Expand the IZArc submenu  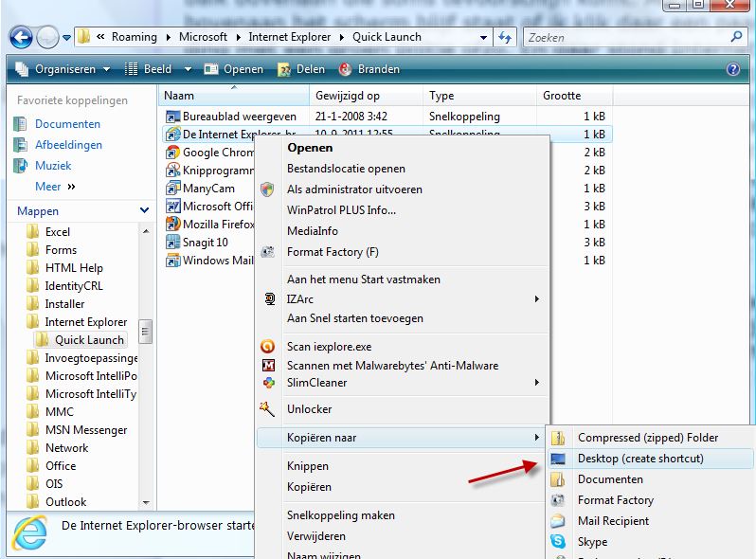536,299
